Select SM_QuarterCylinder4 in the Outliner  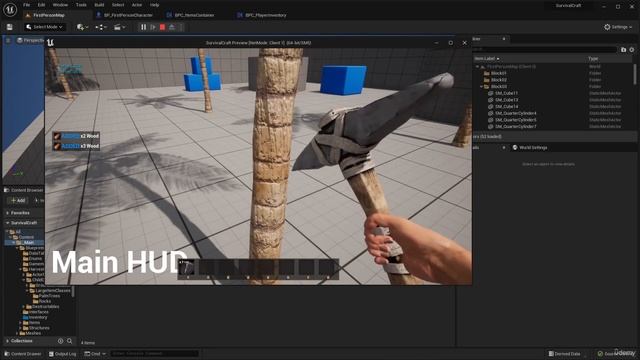(x=516, y=113)
